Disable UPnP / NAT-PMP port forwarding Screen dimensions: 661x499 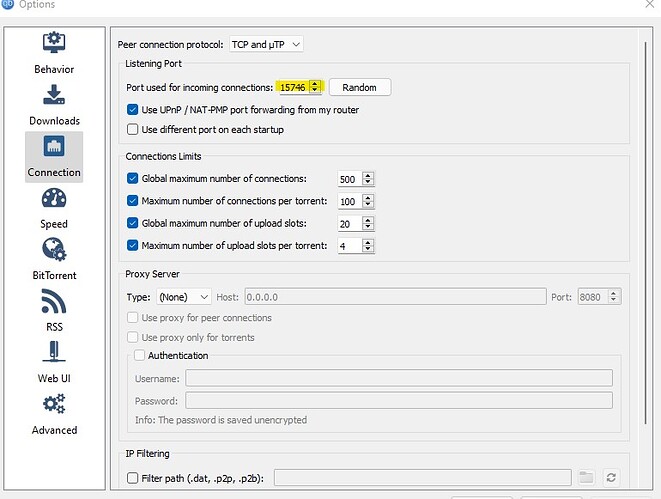tap(133, 110)
